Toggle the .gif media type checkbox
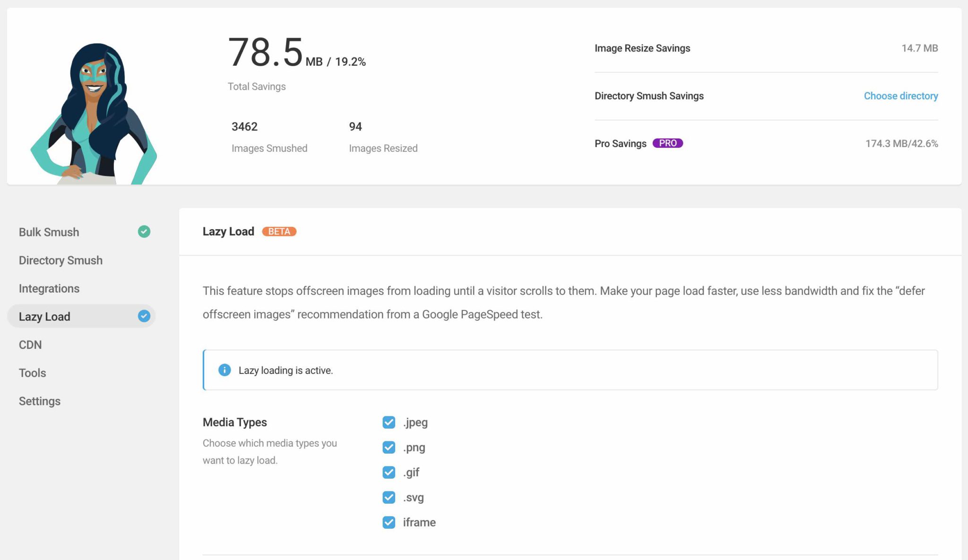 coord(389,472)
